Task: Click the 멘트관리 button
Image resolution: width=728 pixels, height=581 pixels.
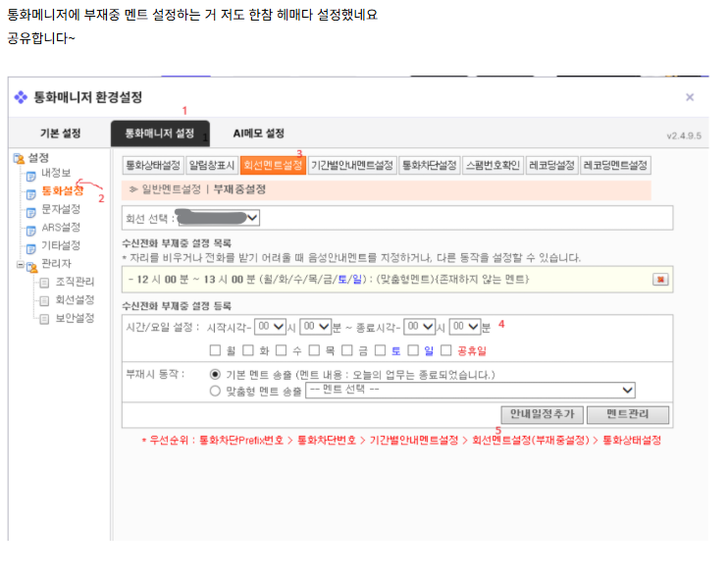Action: point(628,414)
